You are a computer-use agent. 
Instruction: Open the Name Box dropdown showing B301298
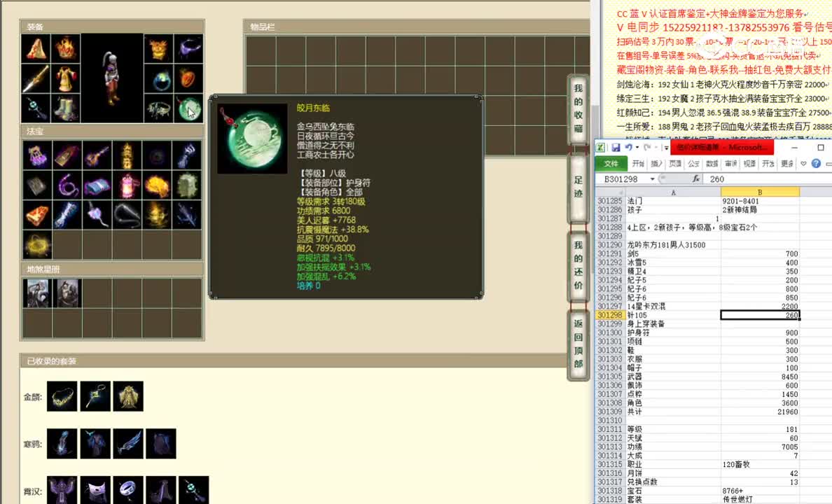point(652,178)
